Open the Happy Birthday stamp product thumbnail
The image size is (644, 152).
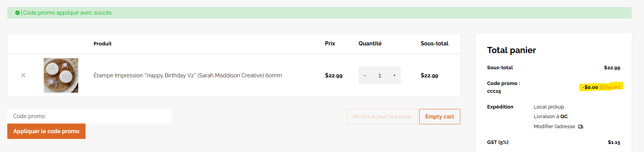point(61,75)
